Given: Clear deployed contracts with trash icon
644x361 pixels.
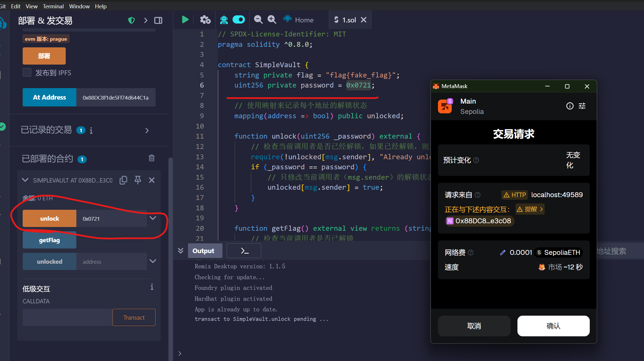Looking at the screenshot, I should pos(152,158).
